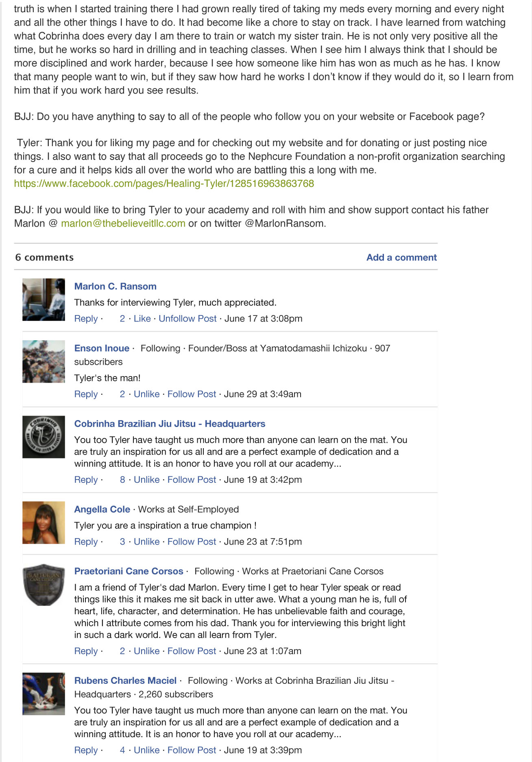Reply to Enson Inoue's comment
Image resolution: width=532 pixels, height=762 pixels.
86,394
